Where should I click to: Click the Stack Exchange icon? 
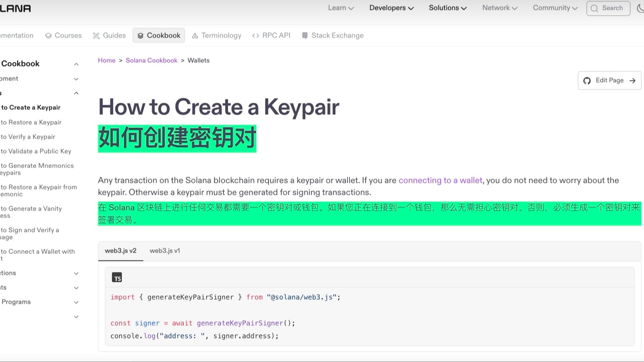(x=305, y=35)
